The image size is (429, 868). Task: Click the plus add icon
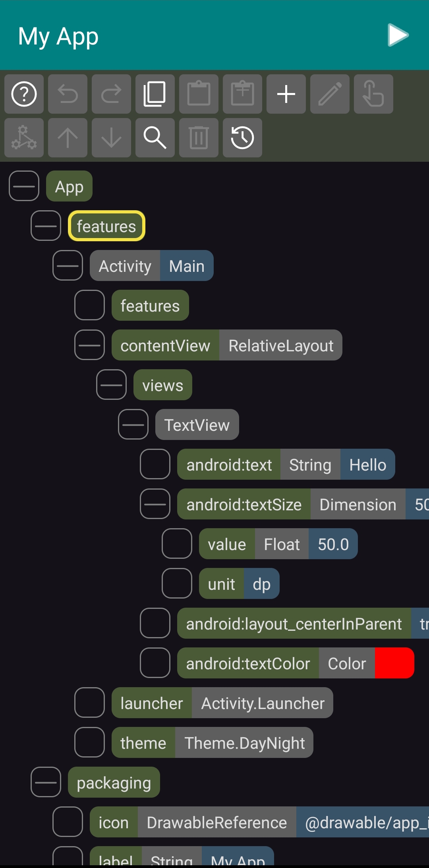(x=286, y=94)
